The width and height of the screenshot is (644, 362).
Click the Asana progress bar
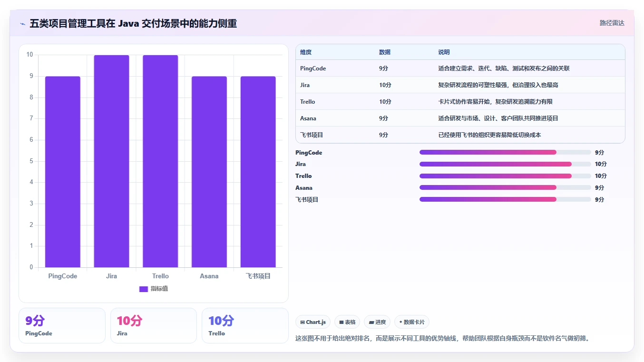click(505, 187)
